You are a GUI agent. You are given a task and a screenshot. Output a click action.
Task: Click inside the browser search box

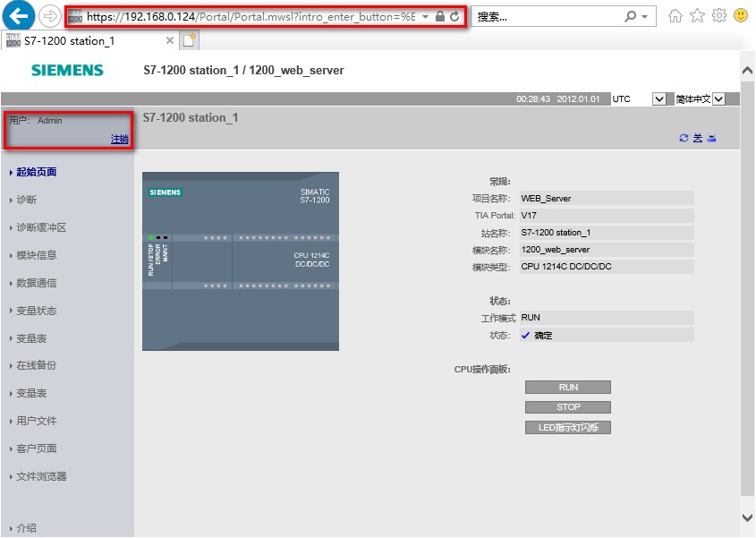point(548,17)
